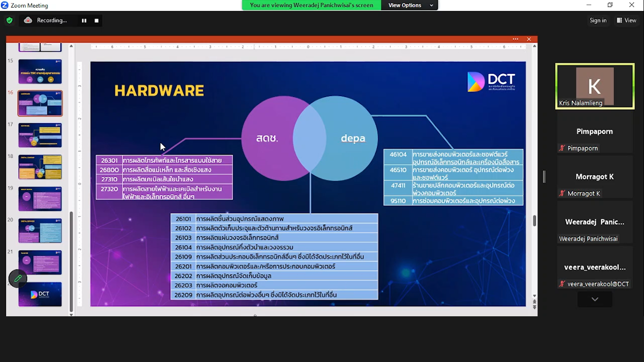Click the Sign in button

[x=598, y=20]
